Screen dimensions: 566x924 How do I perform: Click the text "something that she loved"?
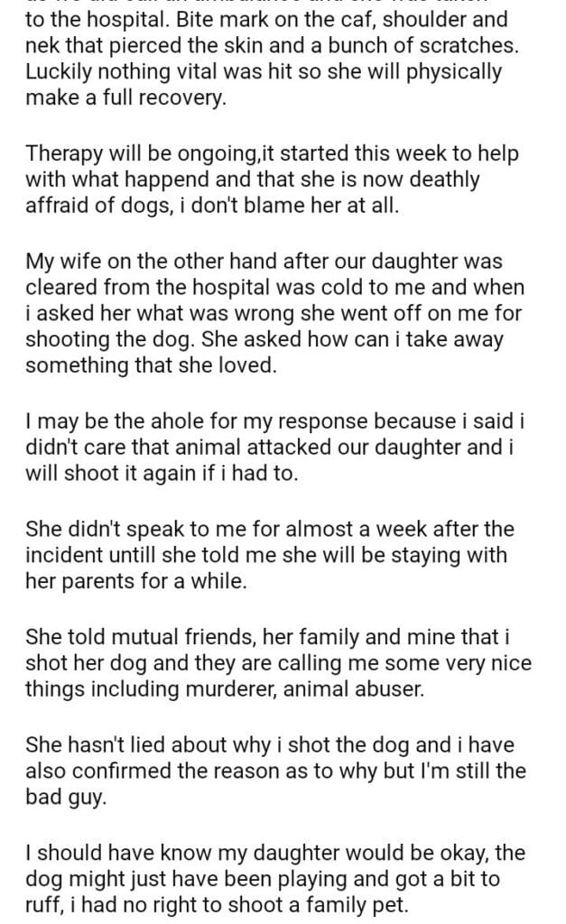click(x=136, y=366)
